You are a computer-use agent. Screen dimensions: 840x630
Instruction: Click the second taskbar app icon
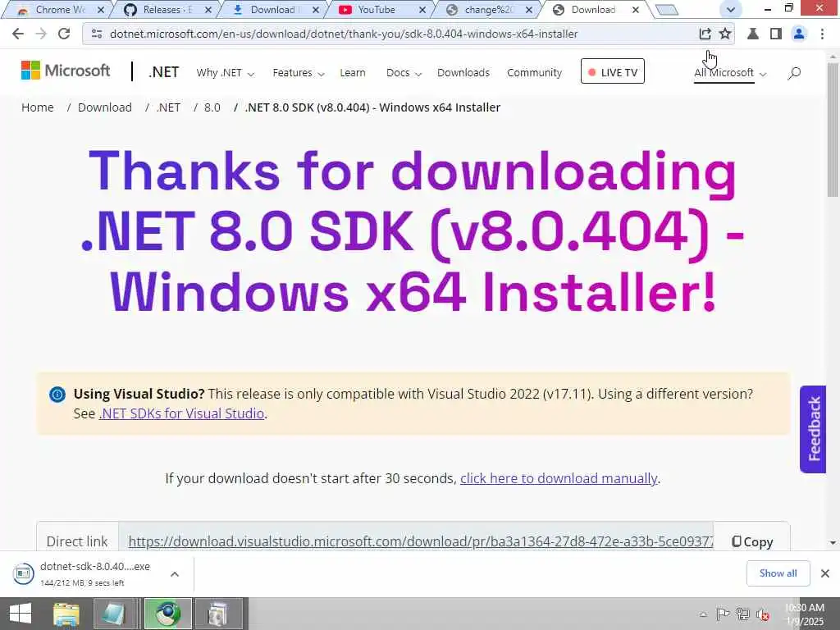click(113, 614)
